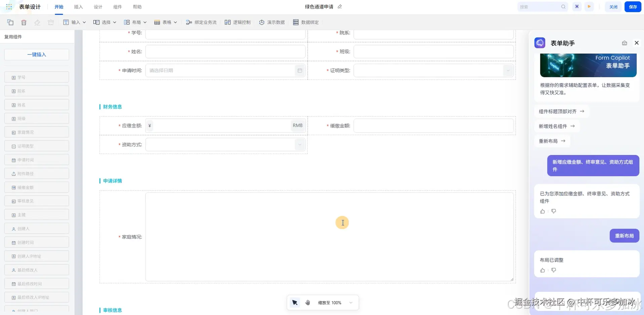
Task: Click the eraser clear toolbar icon
Action: [x=37, y=22]
